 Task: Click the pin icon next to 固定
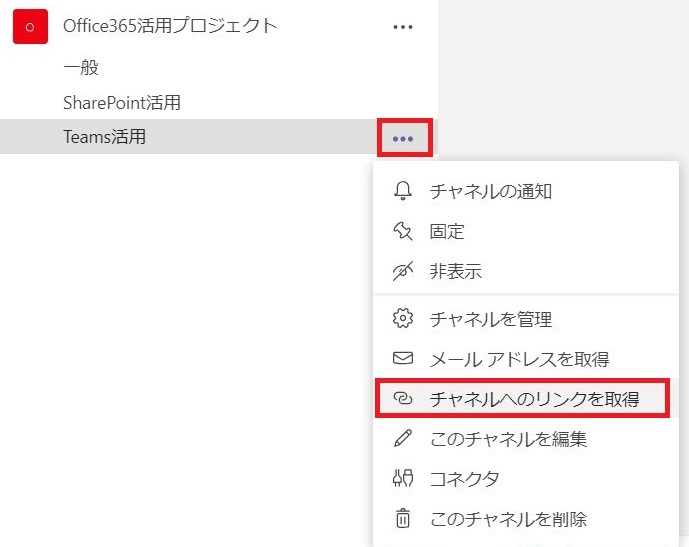(403, 231)
